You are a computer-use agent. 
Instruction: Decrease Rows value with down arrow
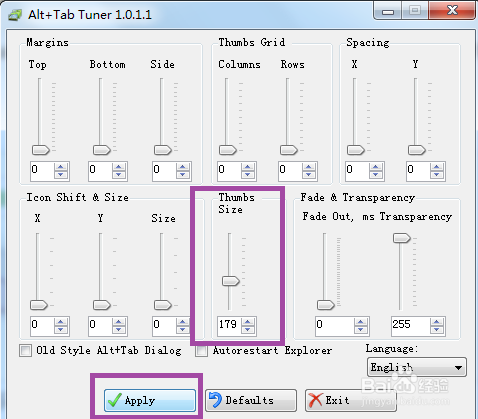[309, 174]
